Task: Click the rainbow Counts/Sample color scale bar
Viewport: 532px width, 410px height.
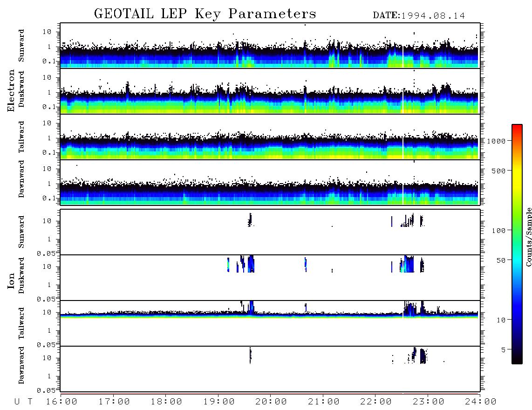Action: (517, 245)
